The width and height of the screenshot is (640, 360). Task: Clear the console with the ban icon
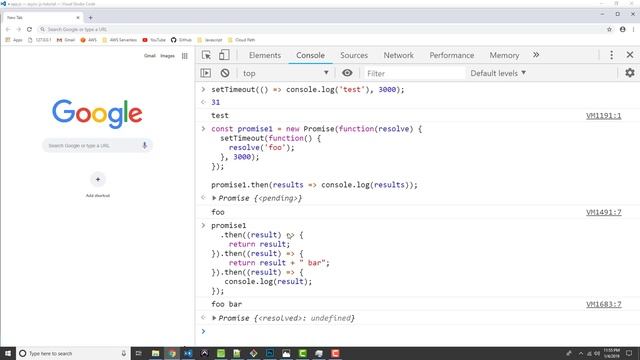click(225, 73)
